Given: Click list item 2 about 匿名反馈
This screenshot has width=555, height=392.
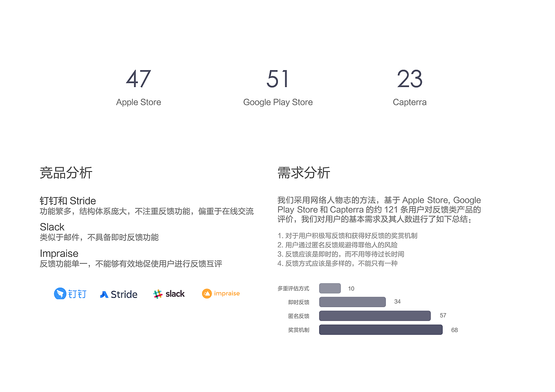Looking at the screenshot, I should (337, 245).
